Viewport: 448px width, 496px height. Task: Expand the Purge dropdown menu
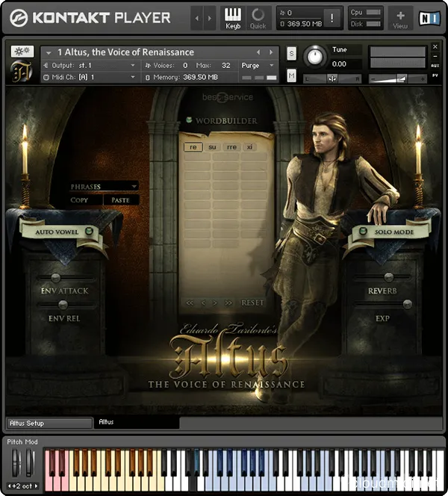[x=258, y=65]
